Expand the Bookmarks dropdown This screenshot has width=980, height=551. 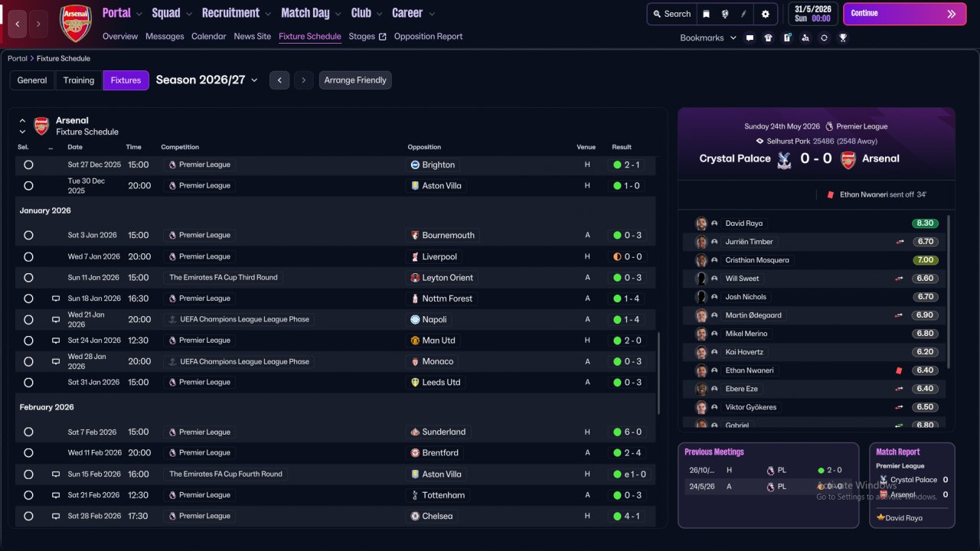pyautogui.click(x=708, y=37)
